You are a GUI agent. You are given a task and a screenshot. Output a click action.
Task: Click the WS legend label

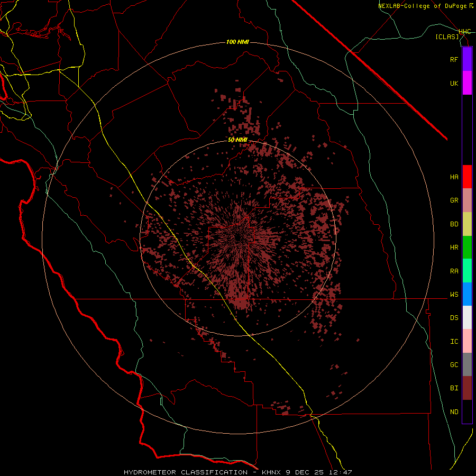[x=454, y=295]
